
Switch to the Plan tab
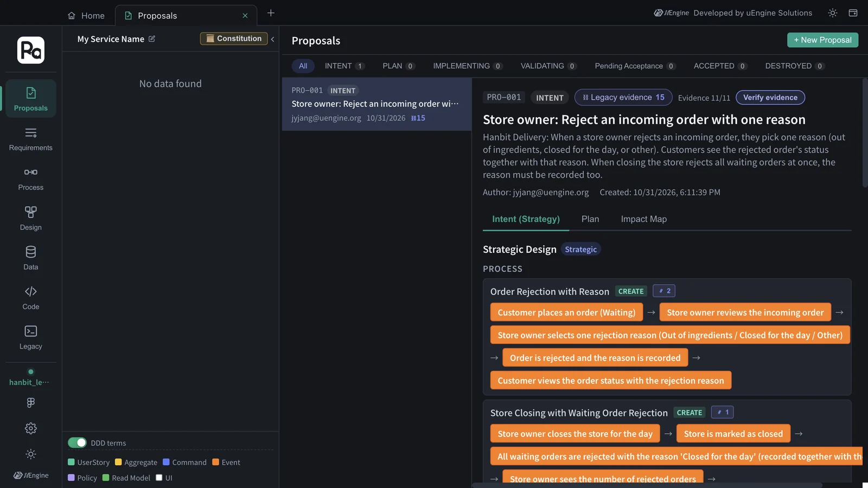(590, 219)
